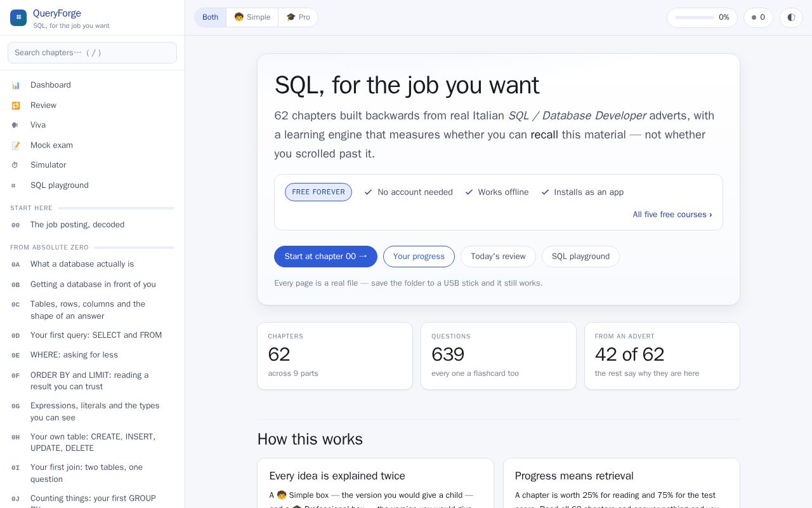The image size is (812, 508).
Task: Open Mock exam via its notepad icon
Action: click(15, 145)
